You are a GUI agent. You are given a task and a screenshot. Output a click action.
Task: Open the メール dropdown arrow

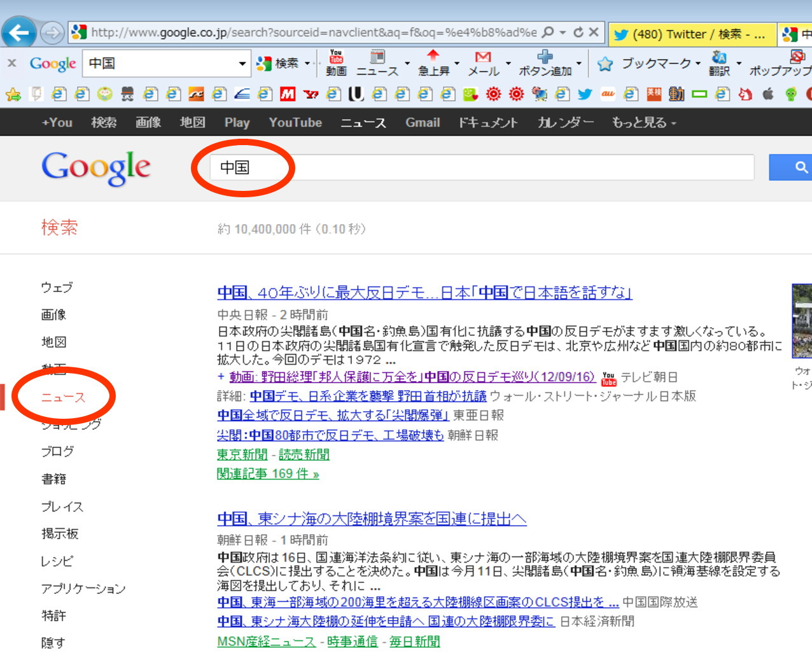(x=508, y=63)
